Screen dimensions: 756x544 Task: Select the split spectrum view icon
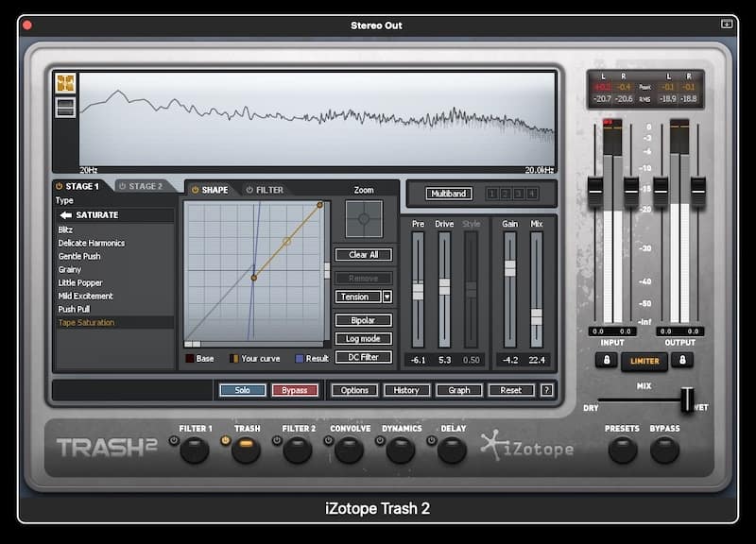pyautogui.click(x=65, y=107)
